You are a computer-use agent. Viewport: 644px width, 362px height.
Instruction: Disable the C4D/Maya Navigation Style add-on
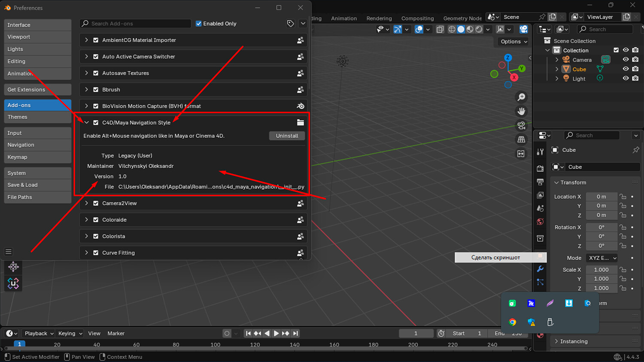(96, 123)
